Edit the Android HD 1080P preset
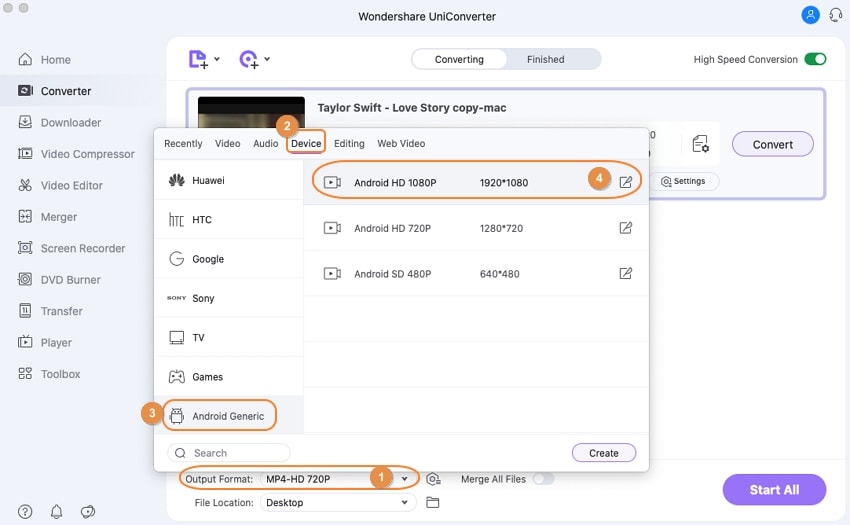 [x=626, y=182]
